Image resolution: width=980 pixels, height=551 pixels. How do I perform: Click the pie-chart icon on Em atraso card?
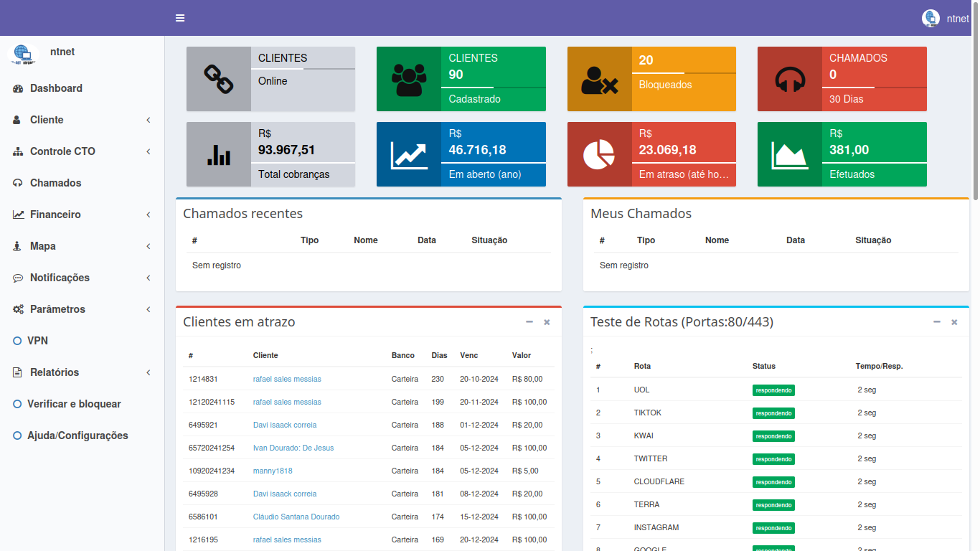599,154
